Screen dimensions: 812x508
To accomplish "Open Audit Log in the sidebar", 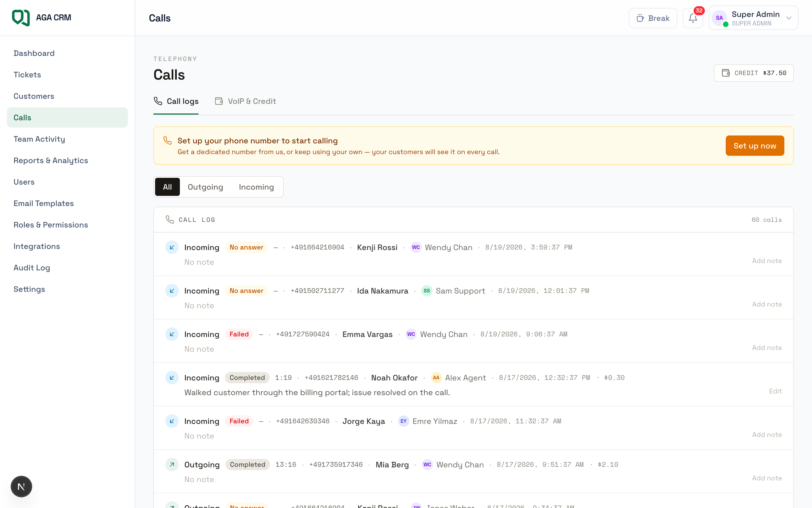I will [x=67, y=268].
